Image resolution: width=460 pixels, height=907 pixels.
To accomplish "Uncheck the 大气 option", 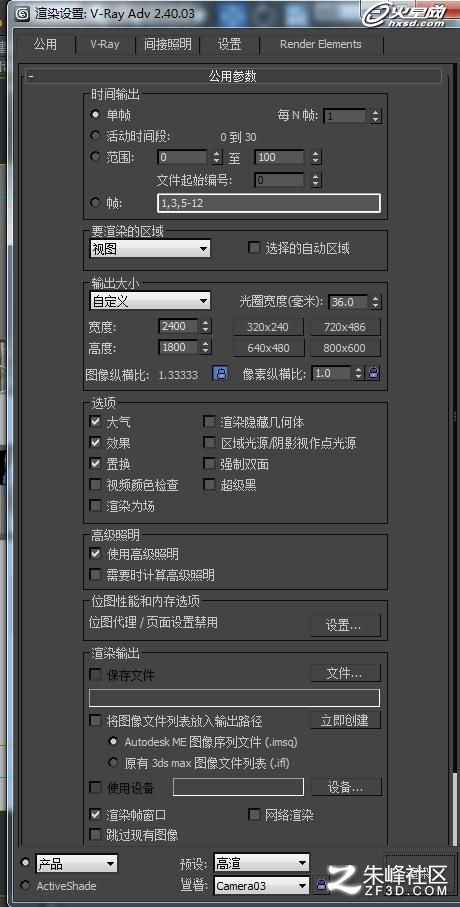I will tap(95, 422).
